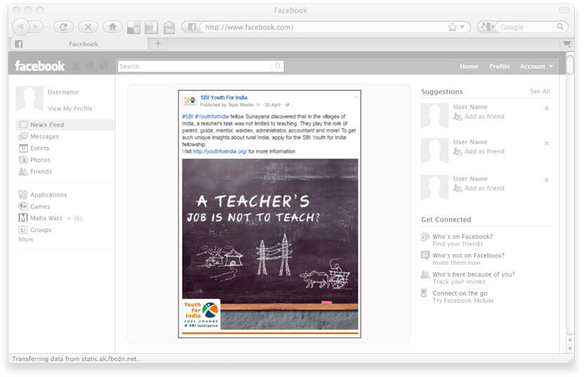Open the search engine selector icon
The width and height of the screenshot is (588, 377).
pyautogui.click(x=486, y=27)
